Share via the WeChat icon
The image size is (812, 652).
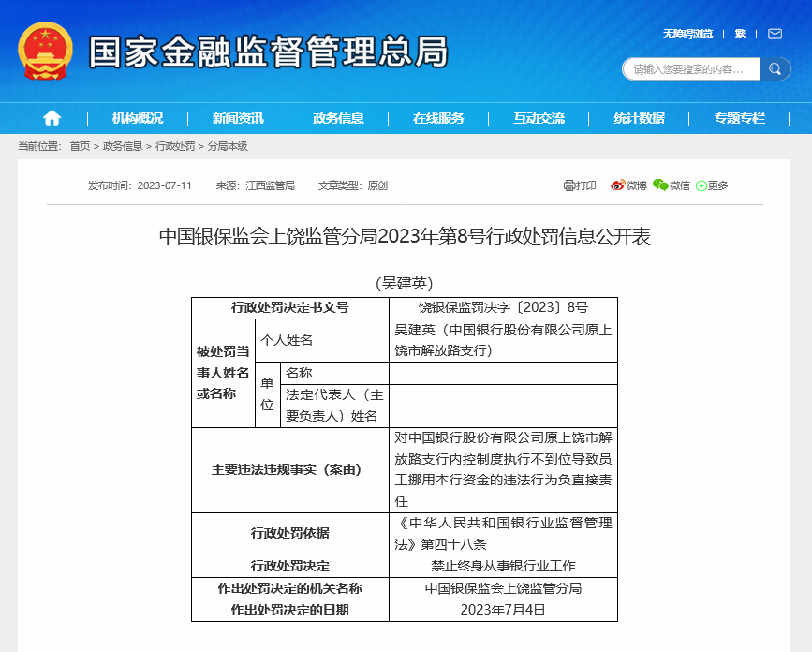coord(660,185)
